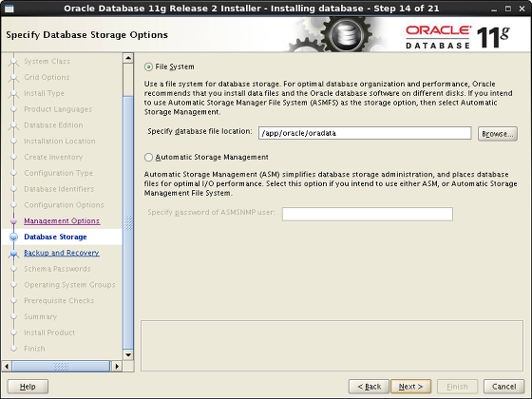532x399 pixels.
Task: Click the System Class step label
Action: pyautogui.click(x=47, y=62)
